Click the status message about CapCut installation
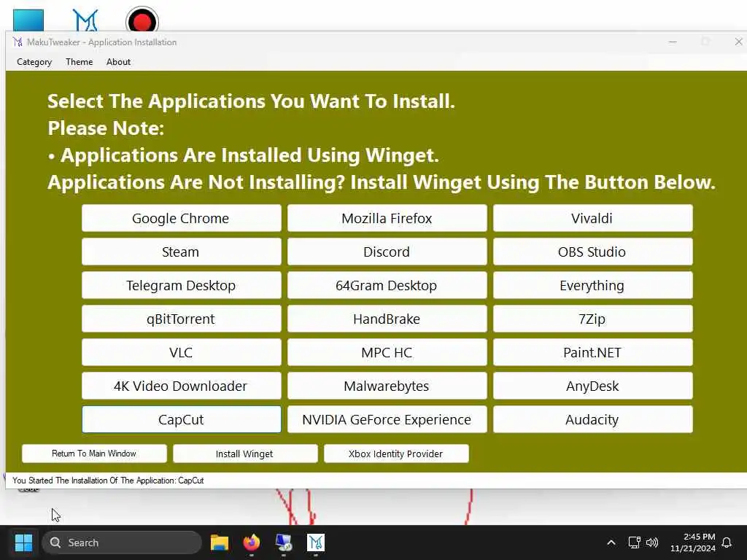 pyautogui.click(x=108, y=481)
